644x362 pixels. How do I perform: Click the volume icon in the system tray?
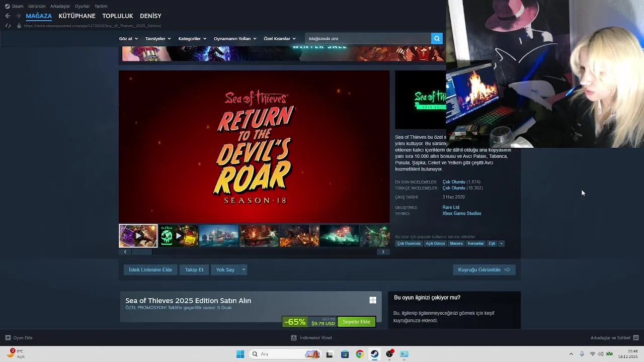[x=601, y=354]
